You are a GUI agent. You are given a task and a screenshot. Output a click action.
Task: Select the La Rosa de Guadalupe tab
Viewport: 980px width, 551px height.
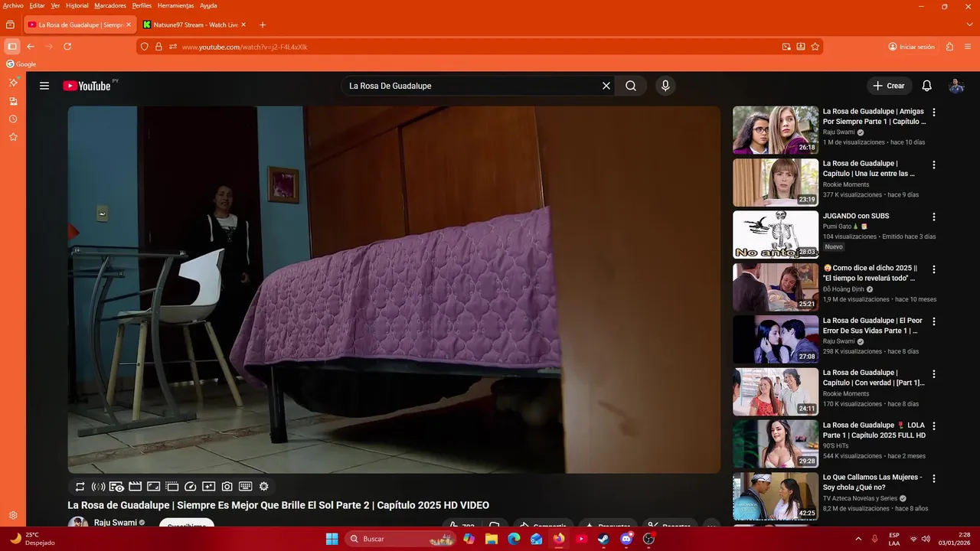tap(80, 24)
